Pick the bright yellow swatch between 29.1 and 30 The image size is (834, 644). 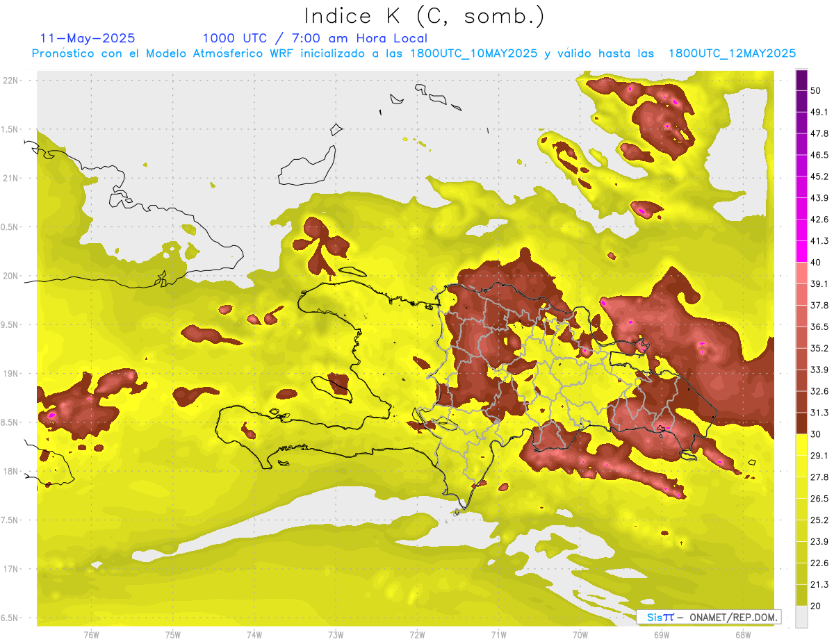click(801, 445)
